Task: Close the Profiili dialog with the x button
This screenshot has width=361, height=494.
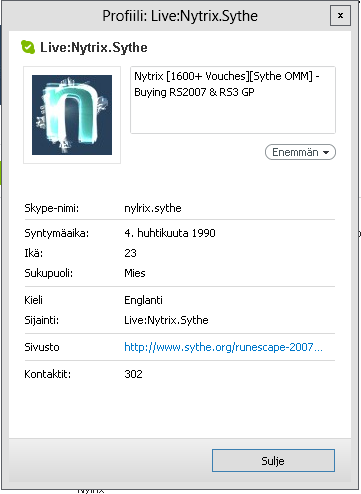Action: tap(340, 15)
